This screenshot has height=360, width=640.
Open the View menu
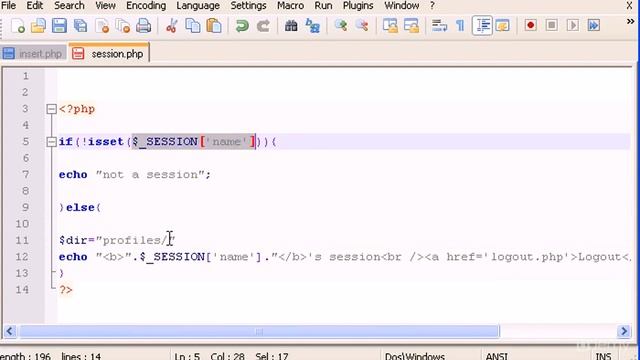pyautogui.click(x=105, y=6)
